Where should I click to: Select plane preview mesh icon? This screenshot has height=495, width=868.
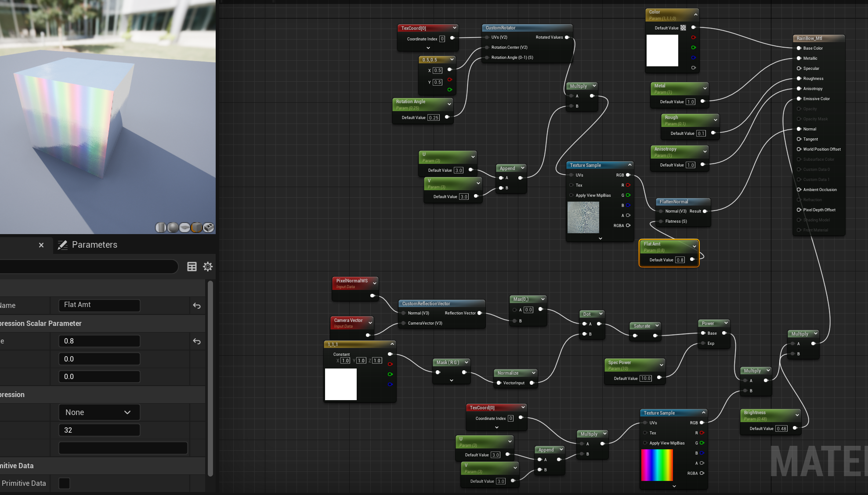click(184, 227)
